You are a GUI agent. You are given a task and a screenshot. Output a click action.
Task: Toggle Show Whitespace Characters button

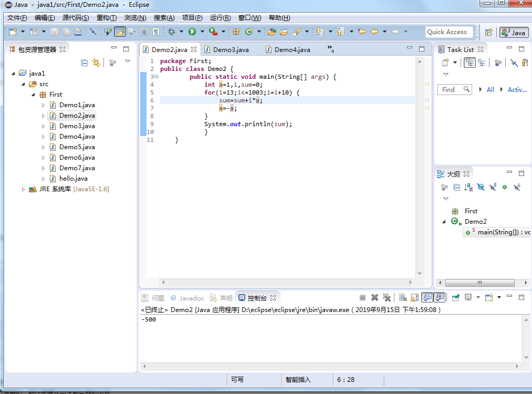[156, 32]
